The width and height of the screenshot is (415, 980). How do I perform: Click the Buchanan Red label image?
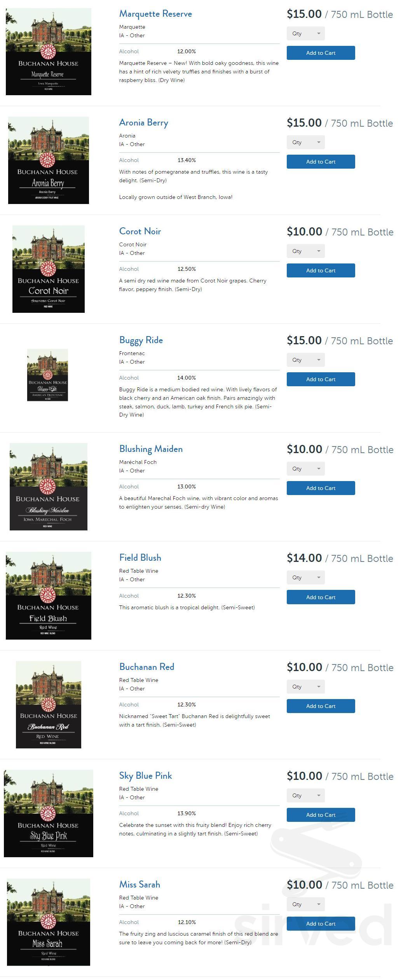coord(49,704)
